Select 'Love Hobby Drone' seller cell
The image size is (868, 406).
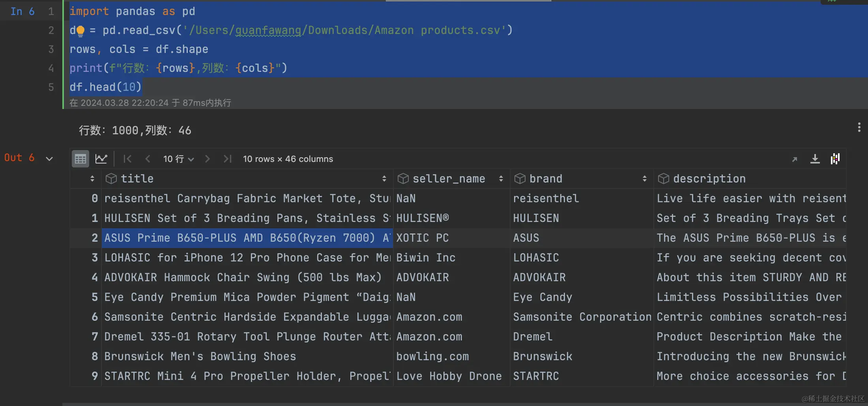(452, 376)
